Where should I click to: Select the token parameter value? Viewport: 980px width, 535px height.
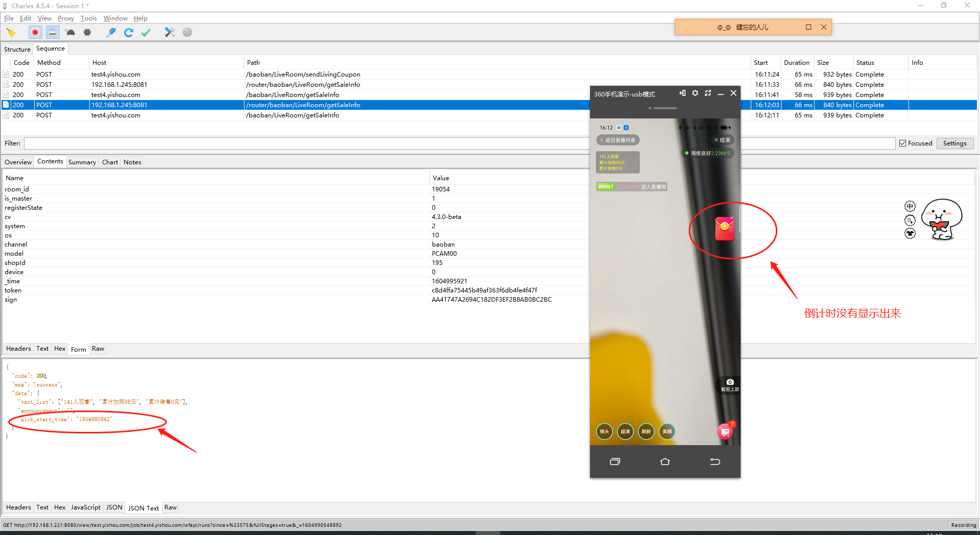[x=484, y=290]
